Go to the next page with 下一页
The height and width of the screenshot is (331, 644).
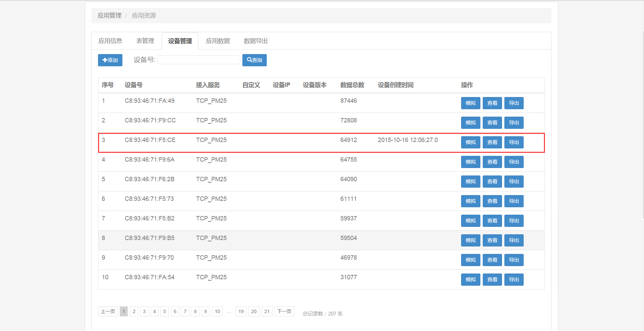[x=284, y=311]
